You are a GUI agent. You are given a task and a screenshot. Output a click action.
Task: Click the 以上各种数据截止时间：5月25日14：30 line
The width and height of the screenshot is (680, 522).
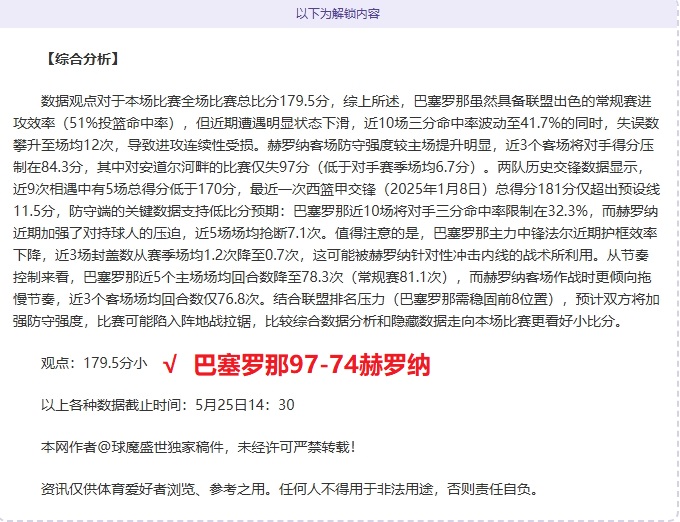(x=167, y=405)
